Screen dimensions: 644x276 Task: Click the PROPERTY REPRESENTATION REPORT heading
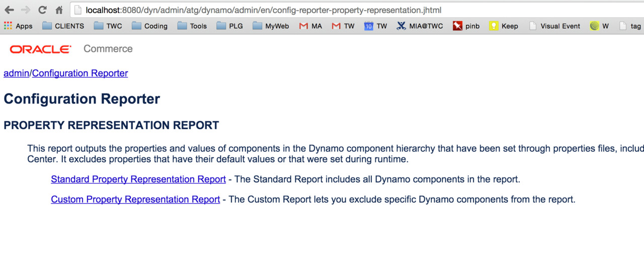click(111, 126)
